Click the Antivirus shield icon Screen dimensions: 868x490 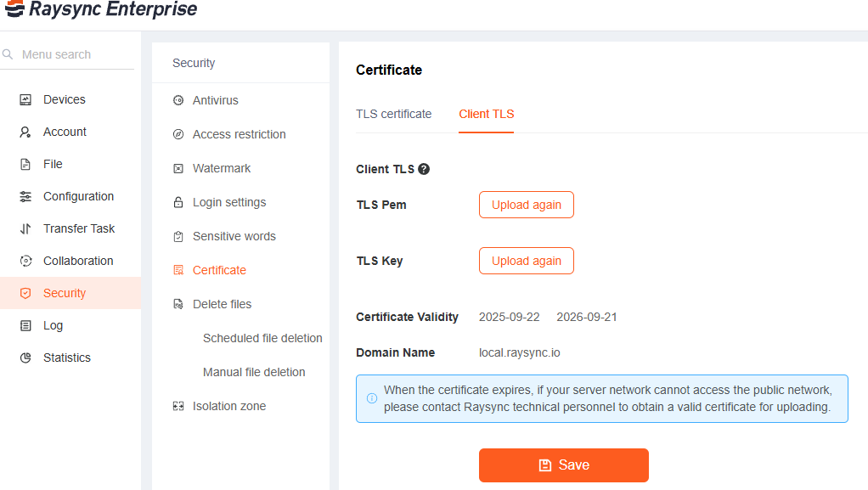point(178,100)
